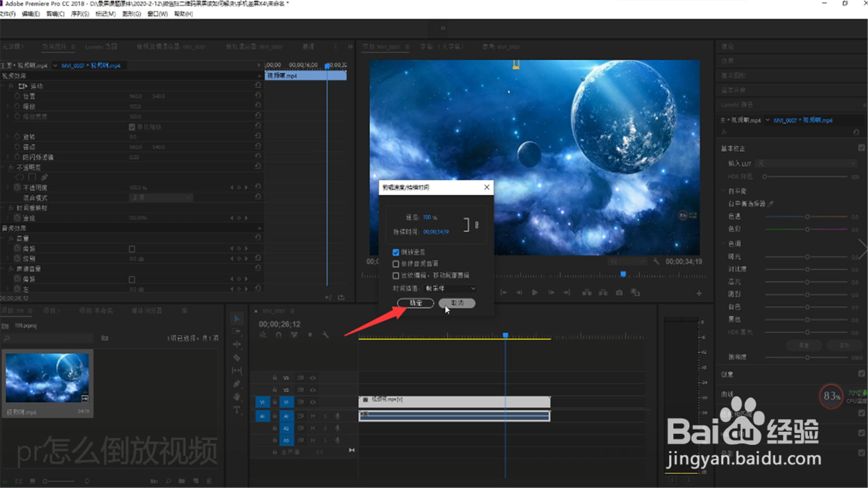868x488 pixels.
Task: Open the 窗口(W) Window menu
Action: (x=157, y=14)
